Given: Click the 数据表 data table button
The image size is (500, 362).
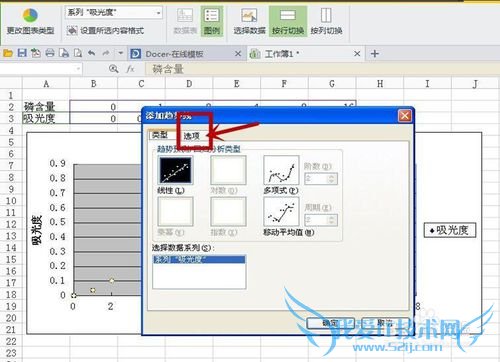Looking at the screenshot, I should coord(185,21).
